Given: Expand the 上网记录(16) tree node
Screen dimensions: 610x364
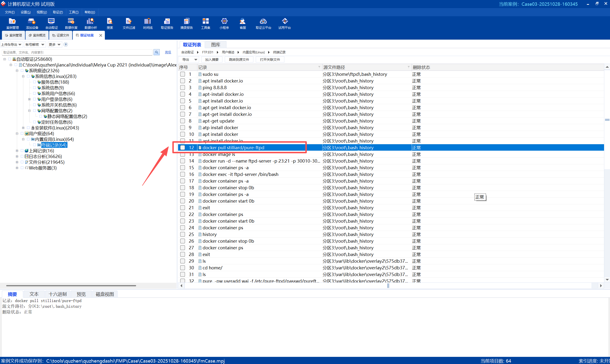Looking at the screenshot, I should (17, 151).
